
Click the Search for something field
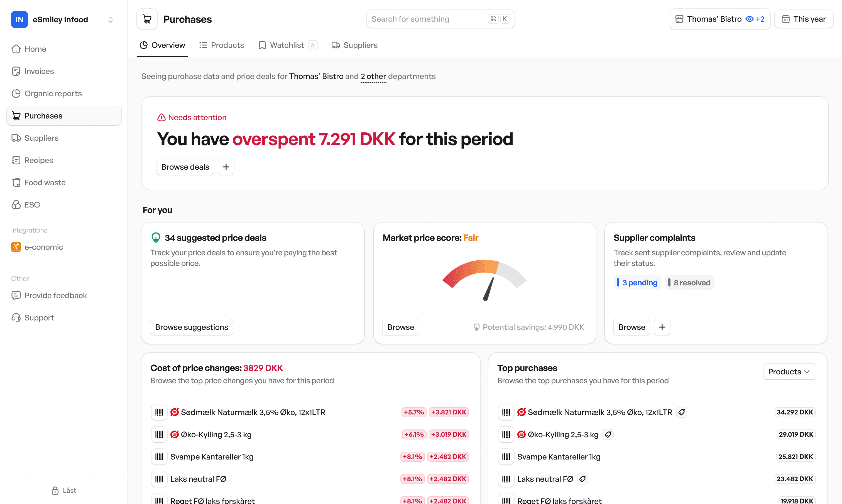(x=428, y=19)
